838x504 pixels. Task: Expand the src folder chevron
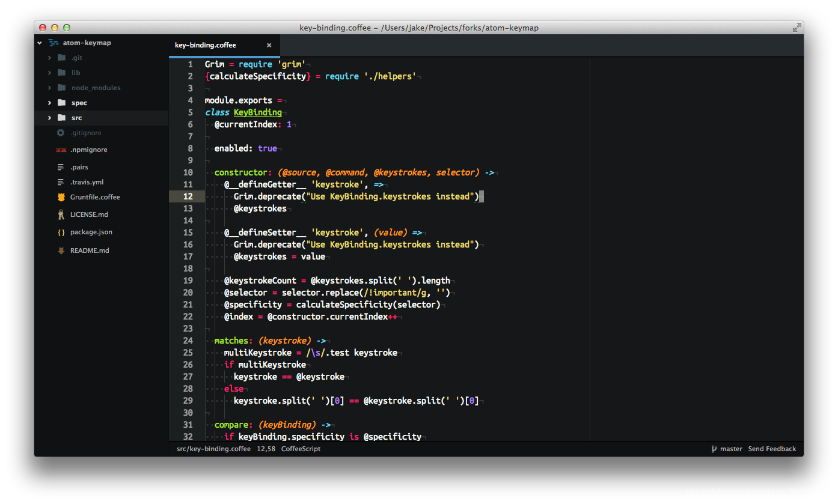[49, 118]
